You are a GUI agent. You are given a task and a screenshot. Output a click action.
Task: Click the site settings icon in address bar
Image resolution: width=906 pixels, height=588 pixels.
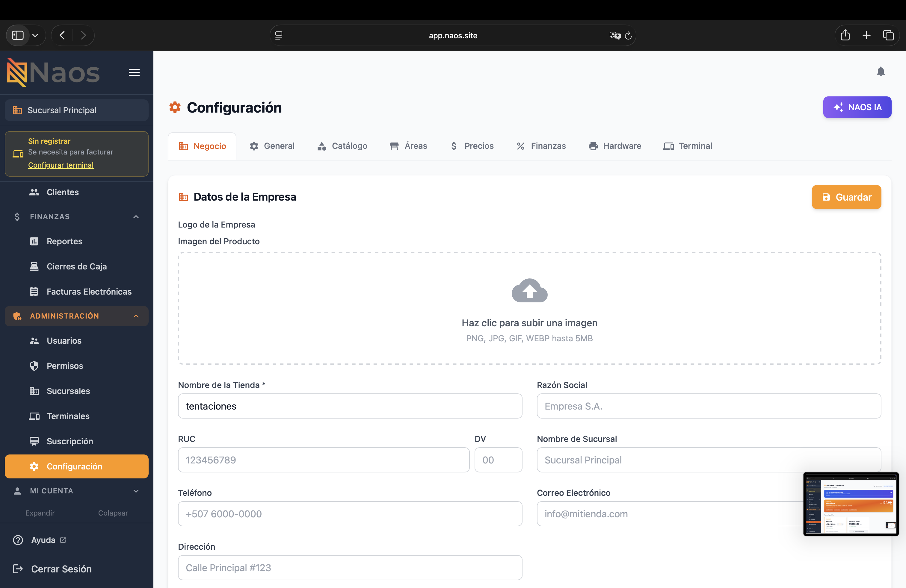pos(279,35)
